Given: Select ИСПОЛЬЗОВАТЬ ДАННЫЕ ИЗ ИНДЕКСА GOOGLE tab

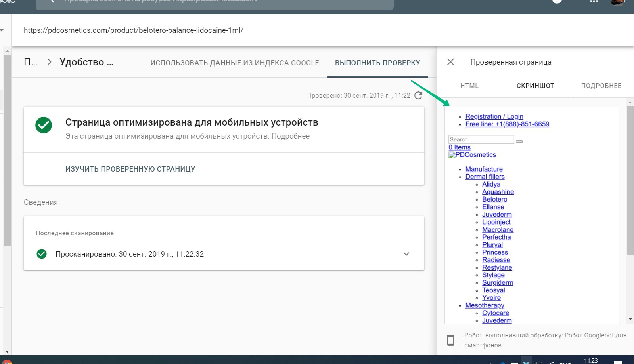Looking at the screenshot, I should [x=235, y=63].
